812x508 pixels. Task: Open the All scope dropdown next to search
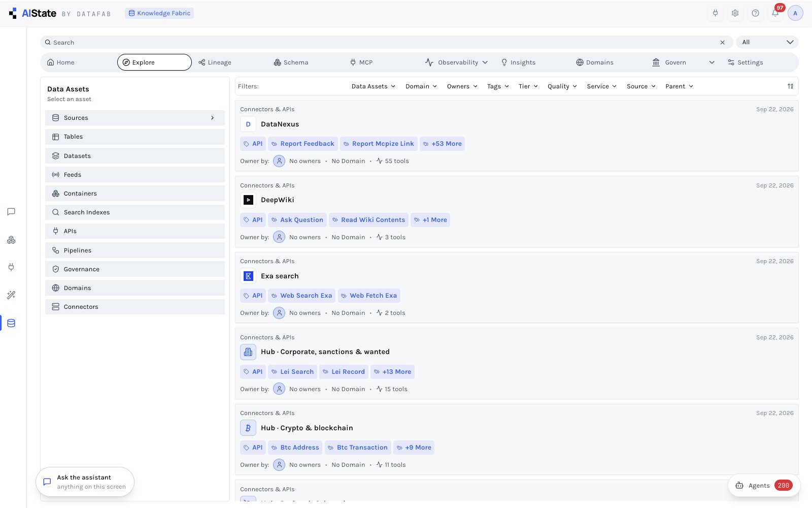tap(767, 42)
